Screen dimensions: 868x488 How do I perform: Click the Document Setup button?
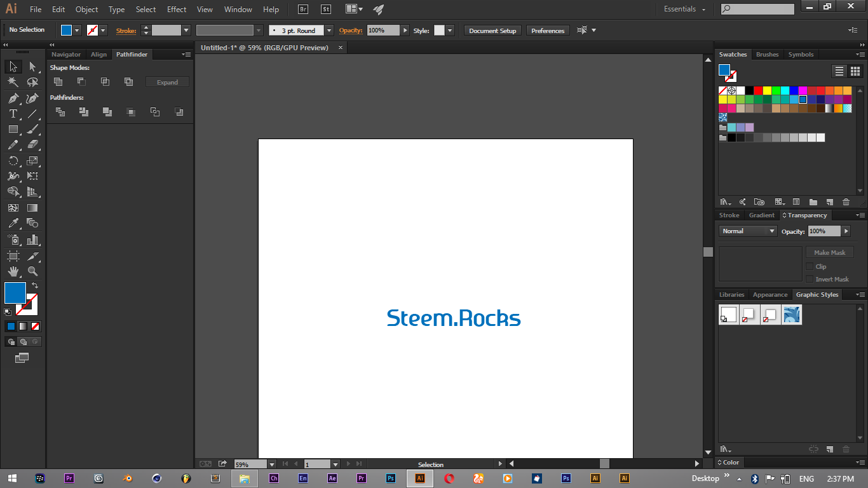(492, 30)
